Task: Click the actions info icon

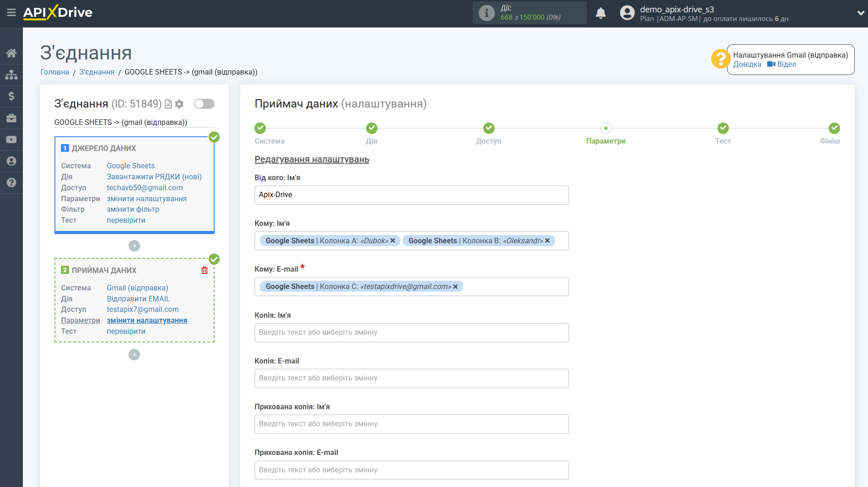Action: coord(486,13)
